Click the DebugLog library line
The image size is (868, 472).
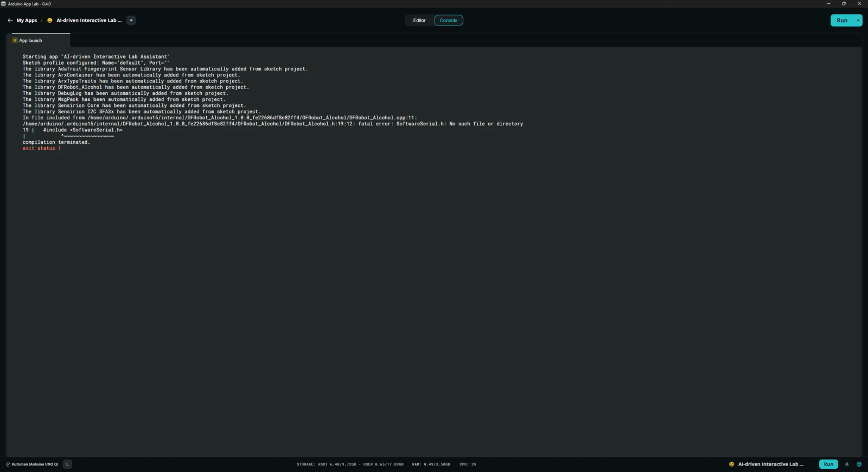pos(126,93)
